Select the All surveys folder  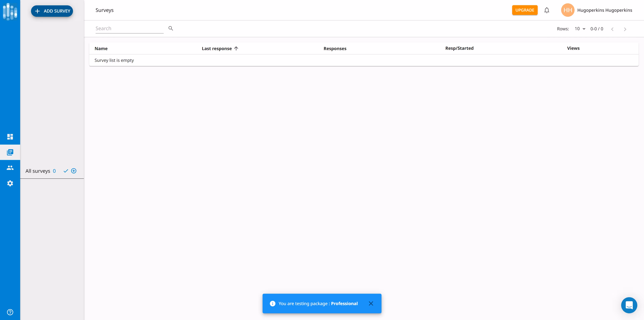pyautogui.click(x=38, y=171)
